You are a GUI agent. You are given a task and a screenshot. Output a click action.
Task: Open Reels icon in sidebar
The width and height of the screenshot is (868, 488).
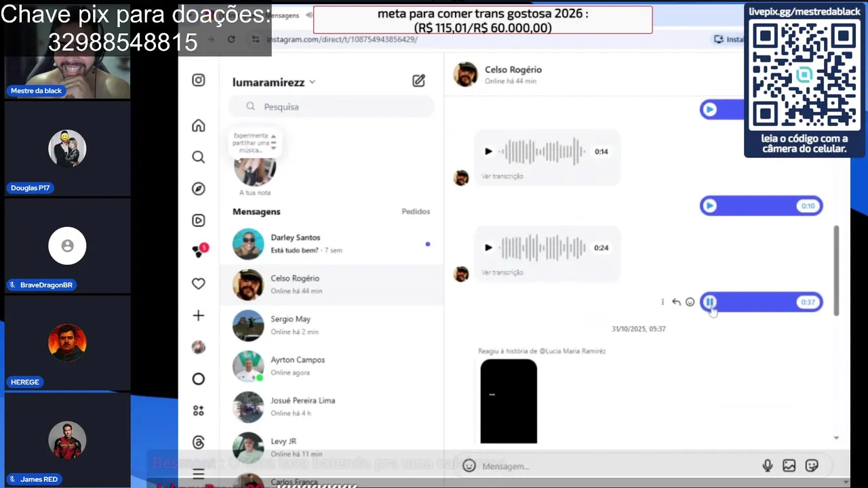click(x=198, y=220)
